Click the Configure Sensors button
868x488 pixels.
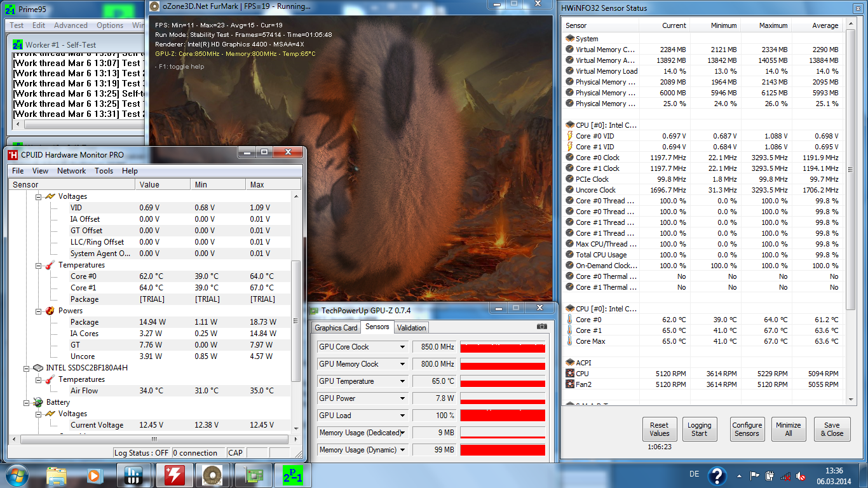point(747,430)
